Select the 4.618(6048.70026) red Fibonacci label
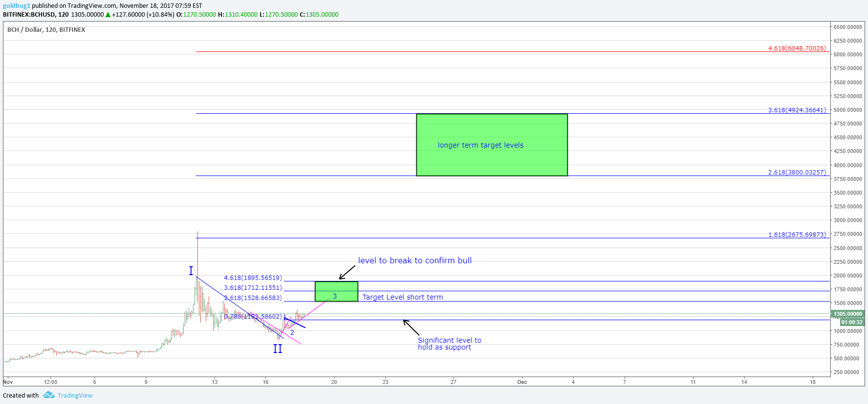868x404 pixels. click(x=797, y=48)
